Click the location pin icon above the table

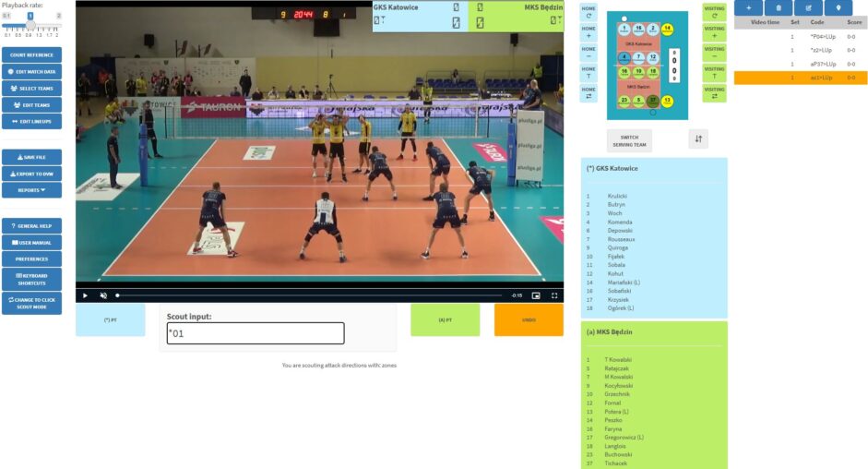tap(838, 7)
